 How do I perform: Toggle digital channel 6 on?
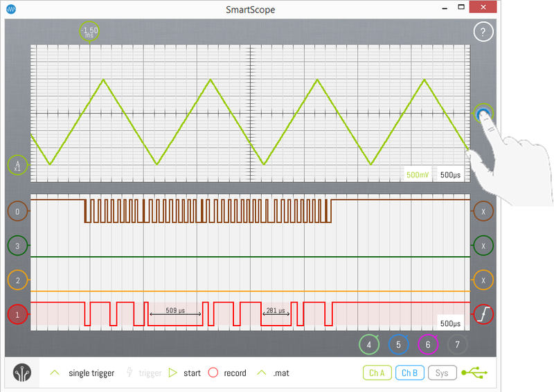tap(427, 344)
